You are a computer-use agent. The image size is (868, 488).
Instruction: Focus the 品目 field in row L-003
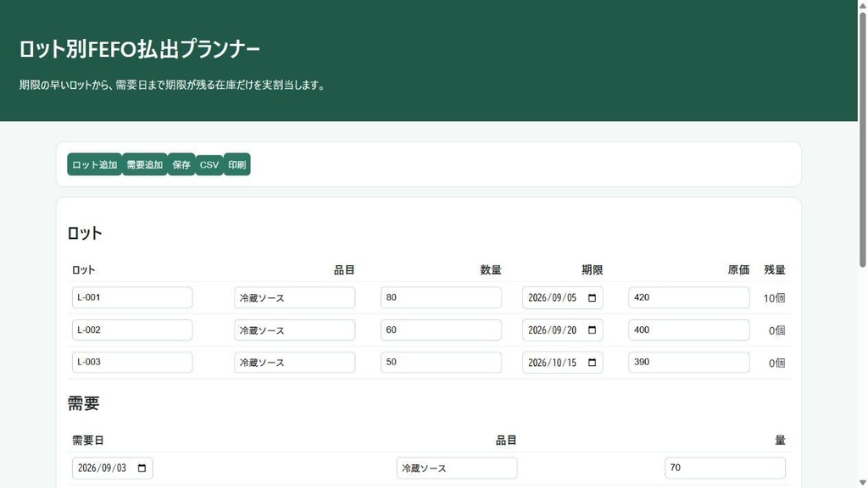point(294,363)
